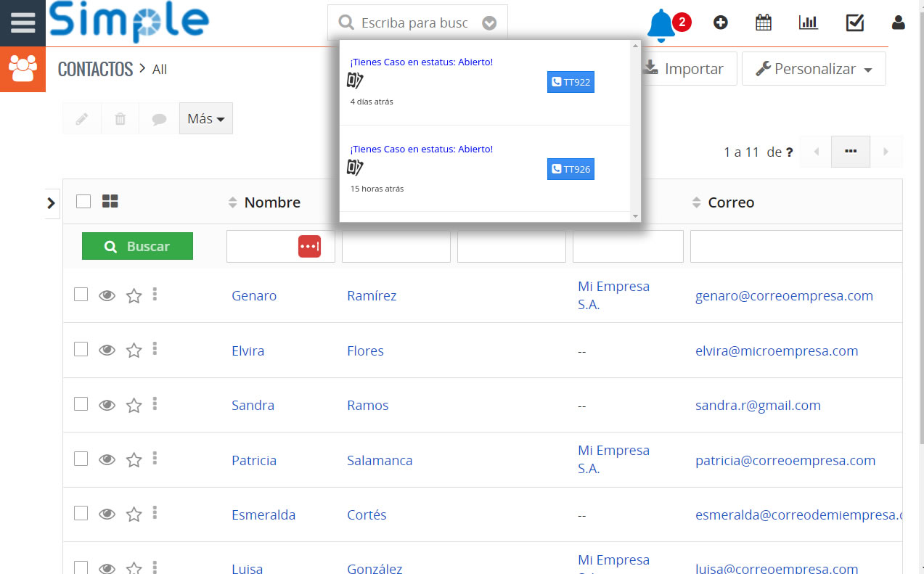Click the edit pencil toolbar icon
924x574 pixels.
[x=82, y=119]
